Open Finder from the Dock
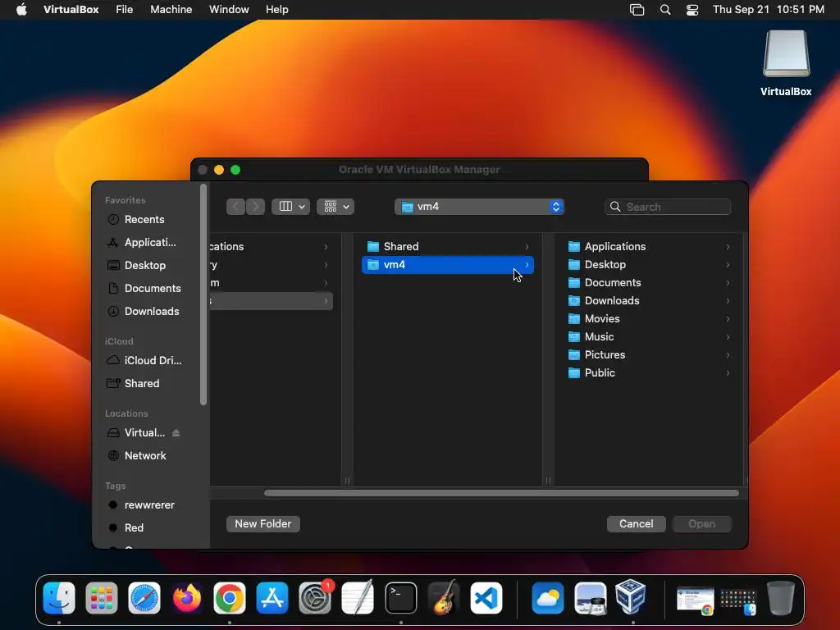This screenshot has width=840, height=630. click(59, 598)
